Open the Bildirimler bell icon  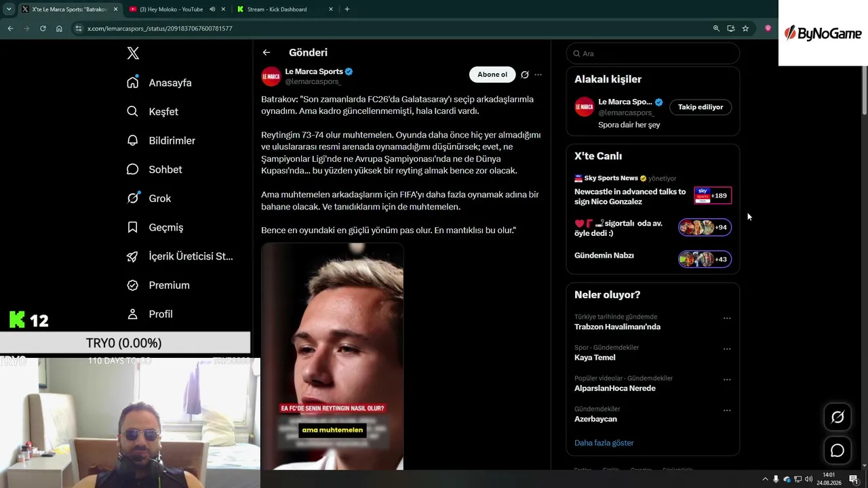coord(133,140)
